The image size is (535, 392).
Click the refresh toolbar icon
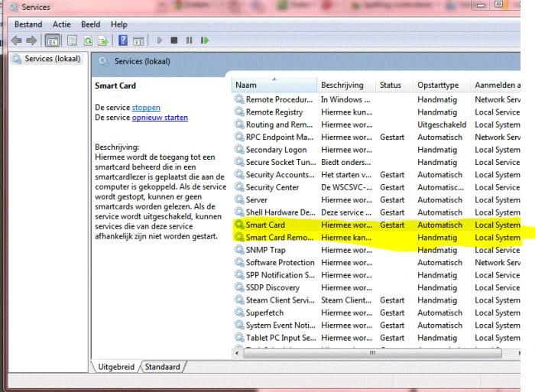pyautogui.click(x=88, y=40)
